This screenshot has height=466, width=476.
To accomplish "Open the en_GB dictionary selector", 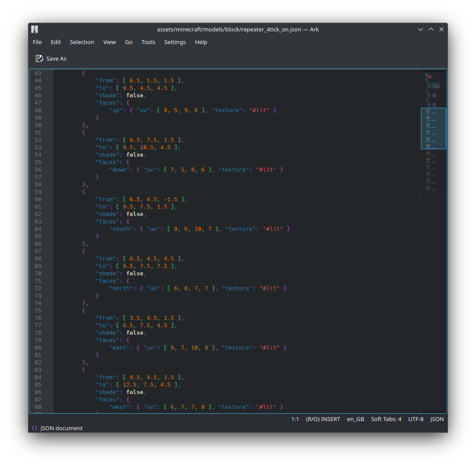I will 355,419.
